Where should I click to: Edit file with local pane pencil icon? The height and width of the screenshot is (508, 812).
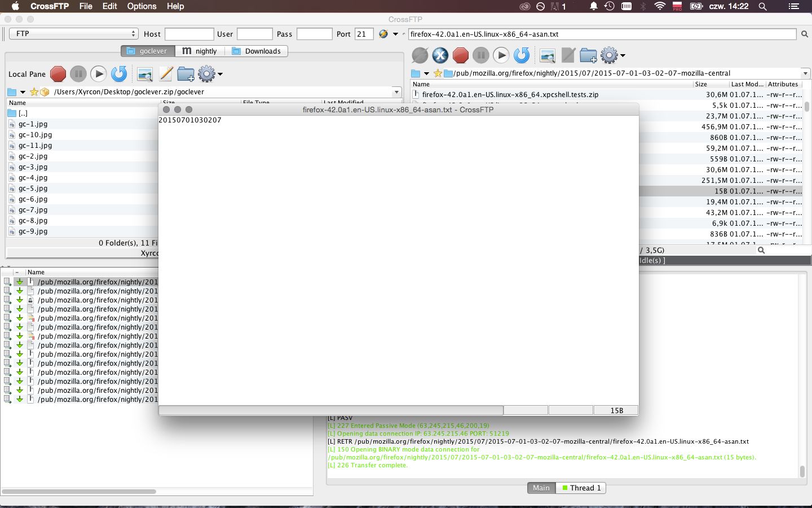pyautogui.click(x=166, y=74)
